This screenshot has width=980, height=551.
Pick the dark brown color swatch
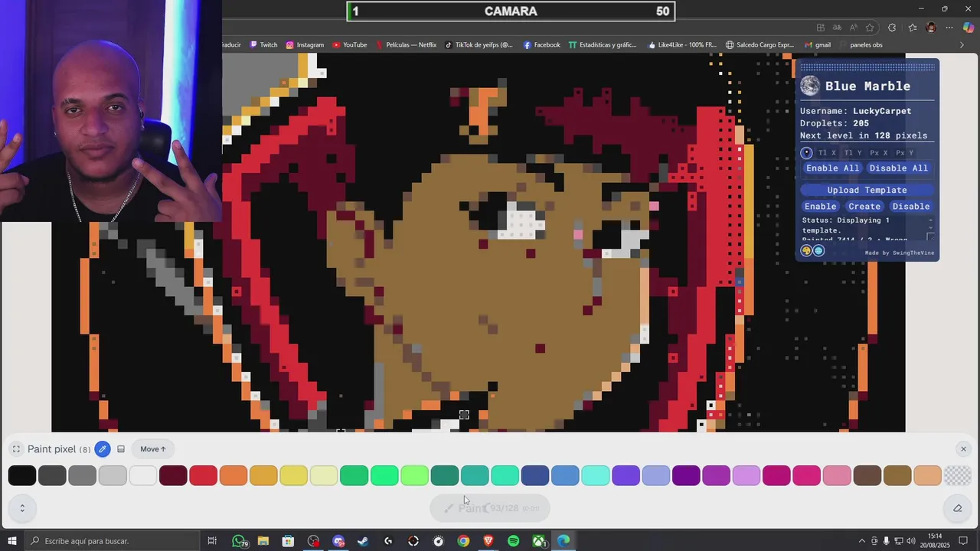point(867,475)
